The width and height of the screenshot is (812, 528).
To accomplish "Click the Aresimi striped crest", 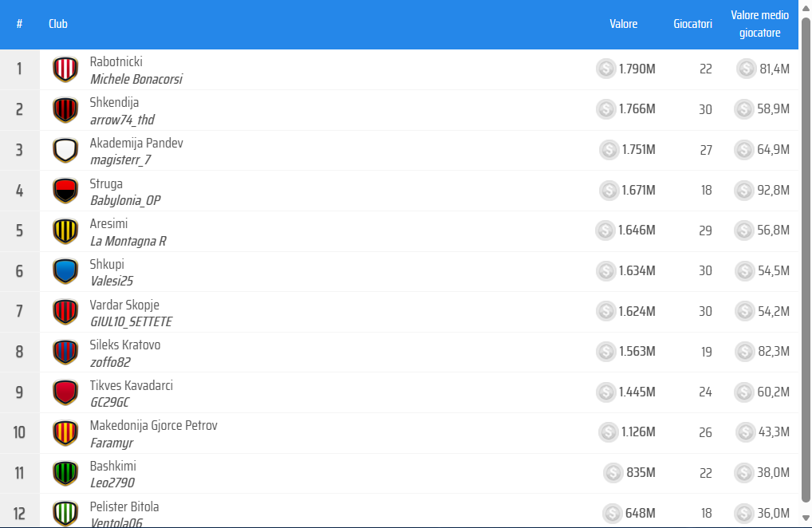I will click(65, 231).
